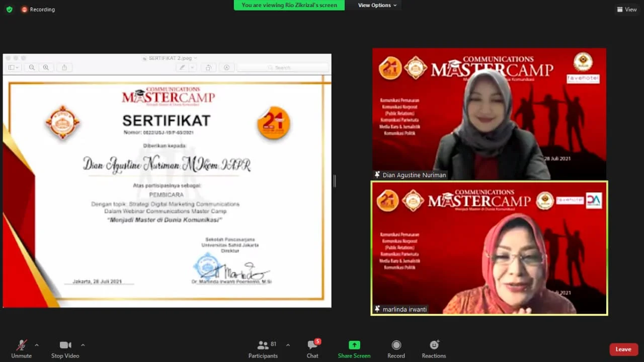Click the divider handle between shared screen and videos
Viewport: 644px width, 362px height.
[335, 181]
